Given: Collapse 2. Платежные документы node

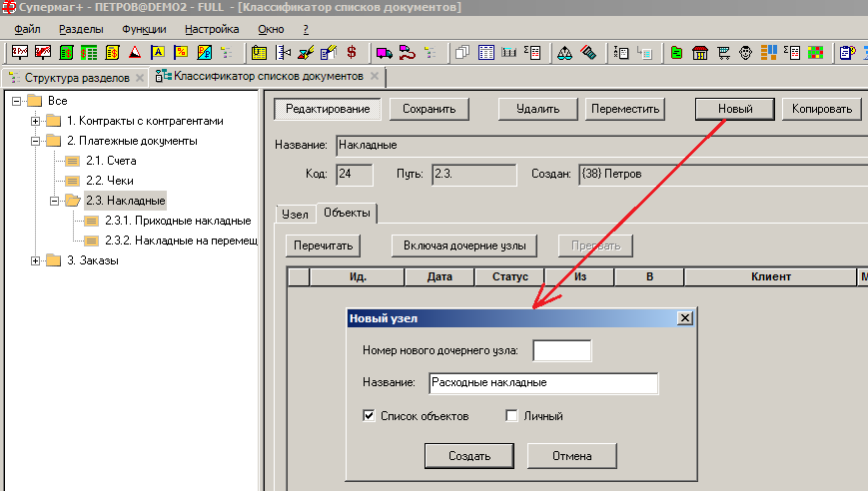Looking at the screenshot, I should 35,141.
